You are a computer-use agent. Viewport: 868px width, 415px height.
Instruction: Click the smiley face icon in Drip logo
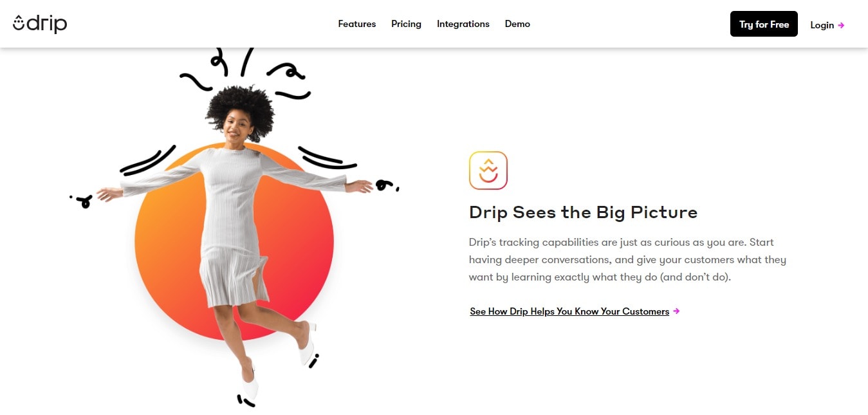click(x=19, y=23)
